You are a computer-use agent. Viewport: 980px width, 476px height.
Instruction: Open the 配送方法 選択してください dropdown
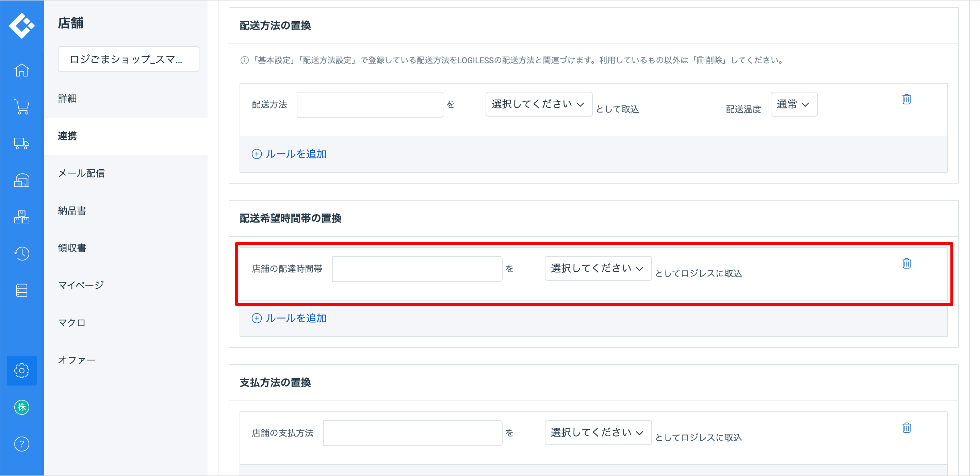click(x=538, y=104)
